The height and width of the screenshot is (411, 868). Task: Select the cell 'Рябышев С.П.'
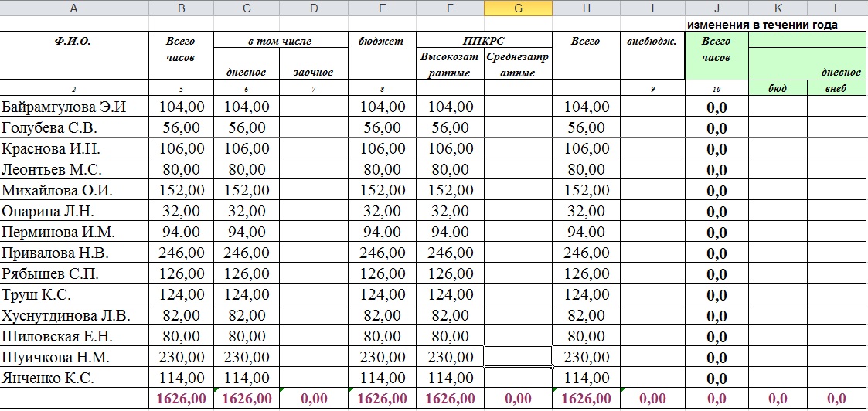[74, 273]
